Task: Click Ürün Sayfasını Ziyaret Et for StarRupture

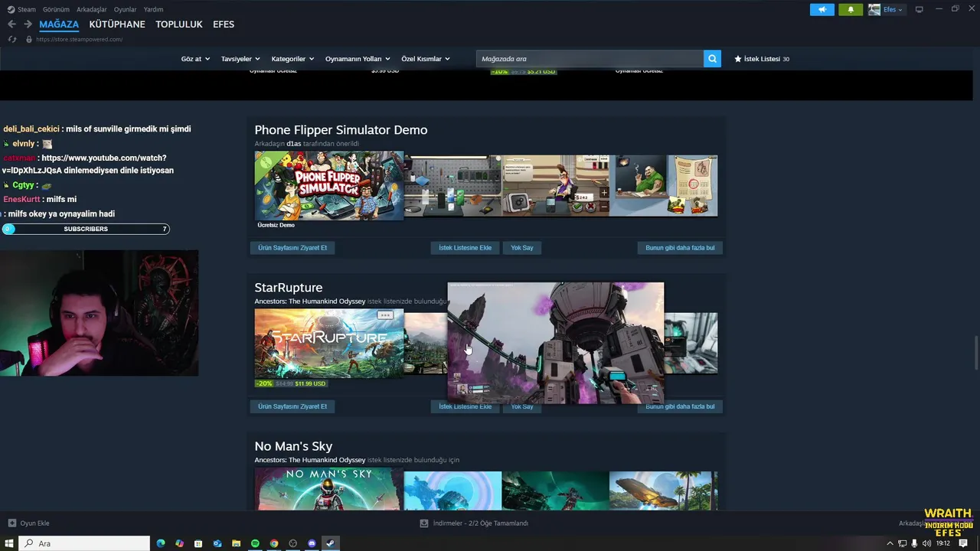Action: coord(292,406)
